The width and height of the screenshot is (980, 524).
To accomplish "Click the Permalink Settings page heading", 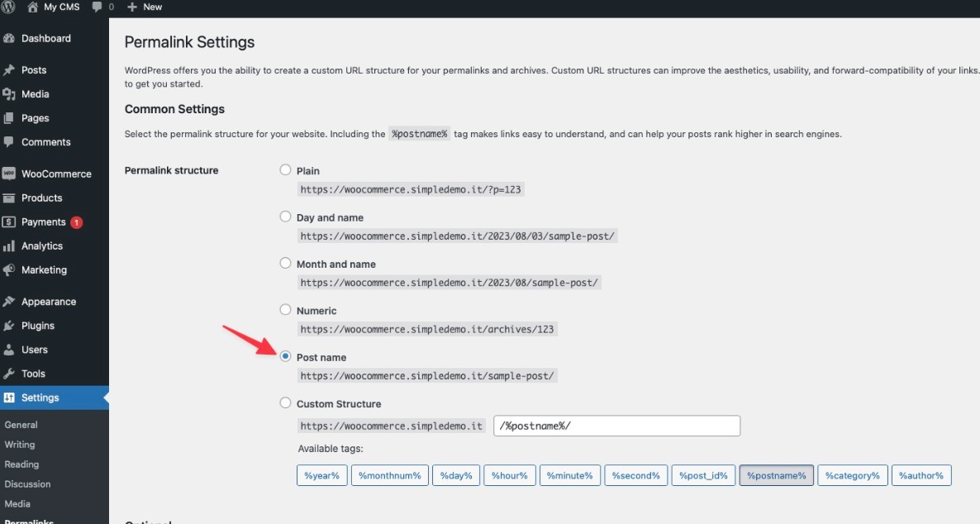I will click(x=189, y=42).
